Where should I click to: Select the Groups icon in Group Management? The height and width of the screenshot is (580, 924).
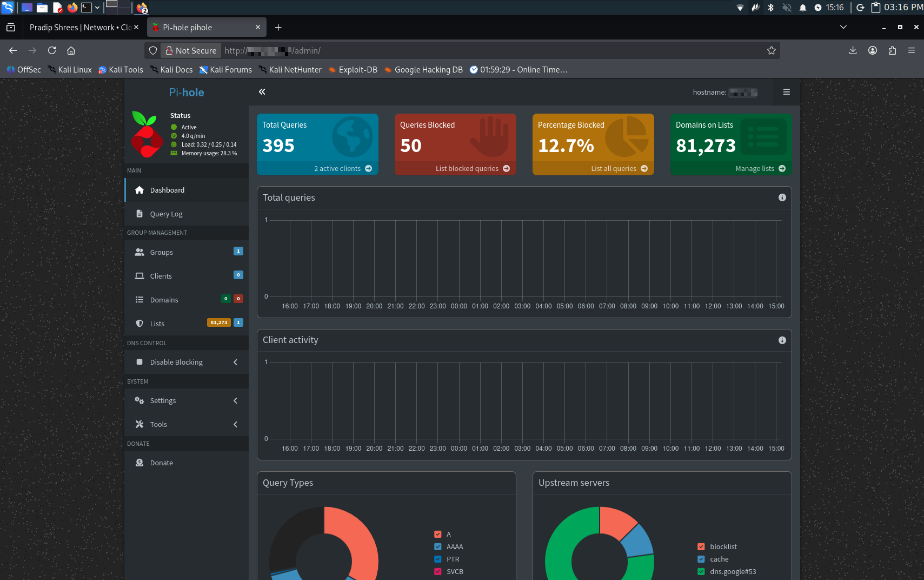tap(140, 252)
